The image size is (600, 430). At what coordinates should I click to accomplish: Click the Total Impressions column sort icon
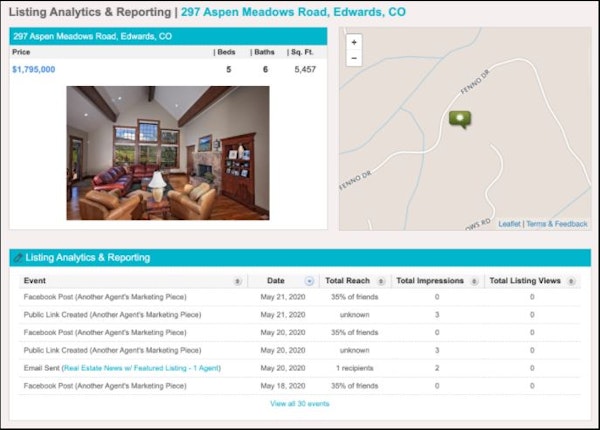[474, 282]
